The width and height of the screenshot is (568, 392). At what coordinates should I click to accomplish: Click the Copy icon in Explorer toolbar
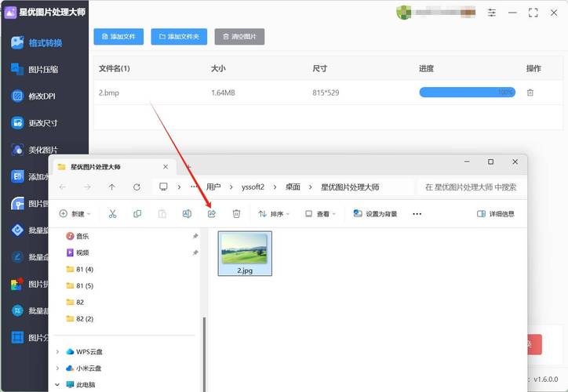click(x=137, y=214)
